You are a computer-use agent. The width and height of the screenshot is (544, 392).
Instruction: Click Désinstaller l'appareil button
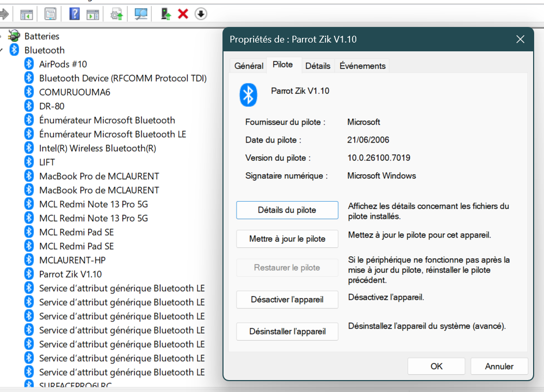[x=287, y=331]
